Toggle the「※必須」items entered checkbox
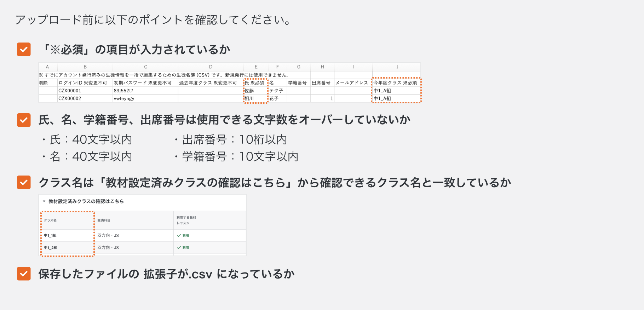Screen dimensions: 644x310 [x=24, y=50]
